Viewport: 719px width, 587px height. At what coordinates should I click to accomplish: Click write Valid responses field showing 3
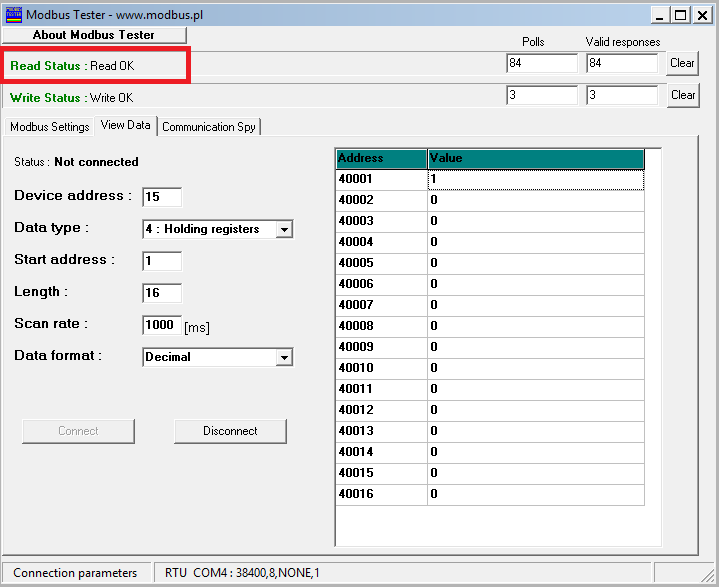(x=622, y=95)
